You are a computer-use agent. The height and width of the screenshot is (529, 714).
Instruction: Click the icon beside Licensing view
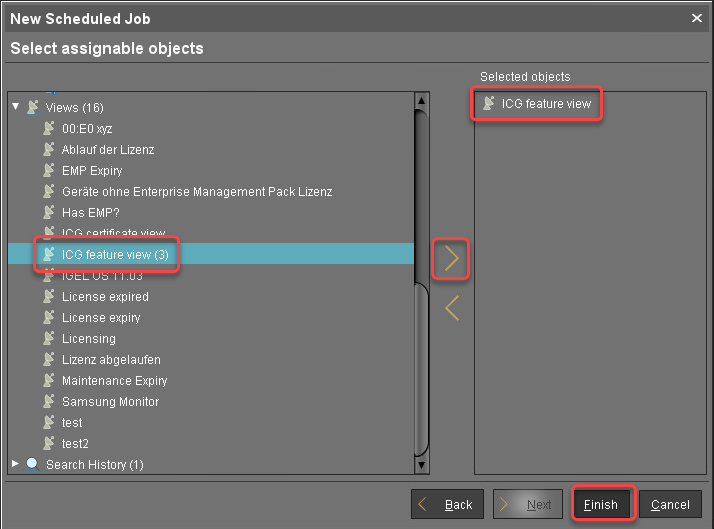(x=49, y=338)
